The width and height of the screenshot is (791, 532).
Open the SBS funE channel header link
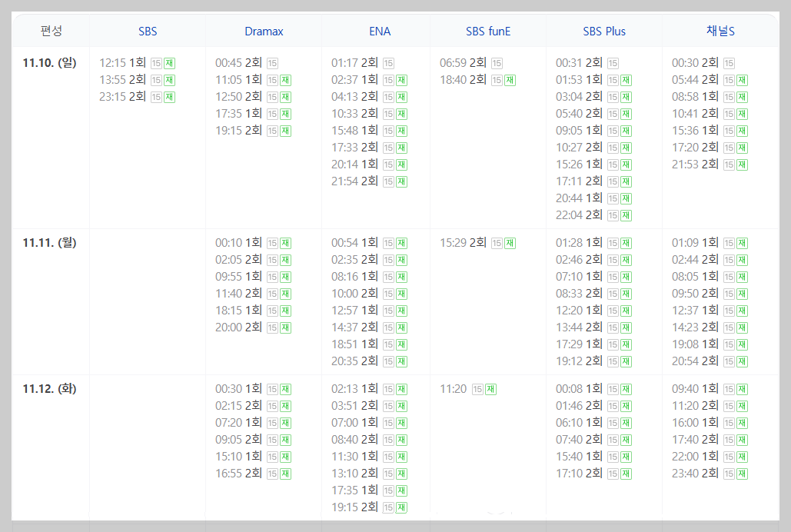488,32
